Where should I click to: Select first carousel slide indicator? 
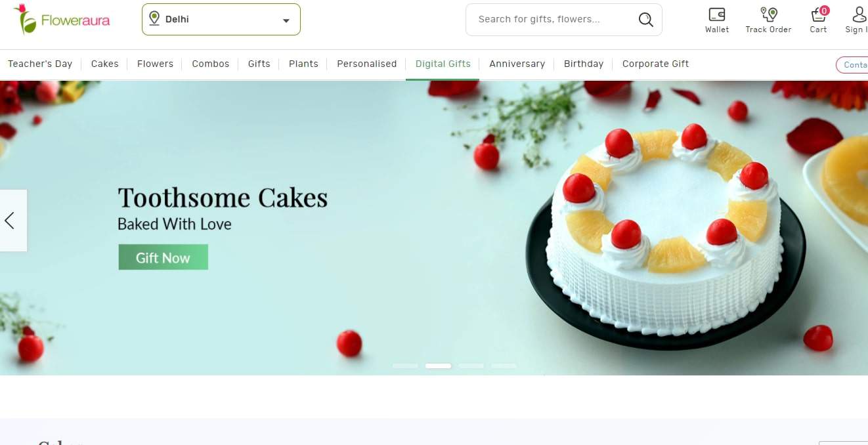tap(405, 366)
